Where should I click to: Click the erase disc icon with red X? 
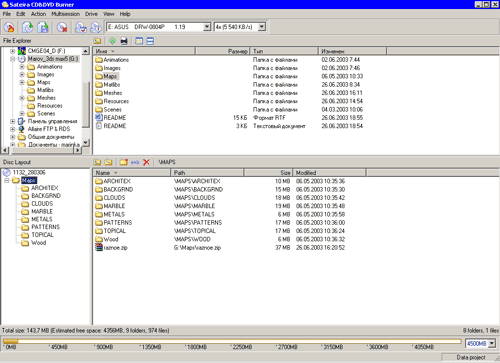(62, 27)
